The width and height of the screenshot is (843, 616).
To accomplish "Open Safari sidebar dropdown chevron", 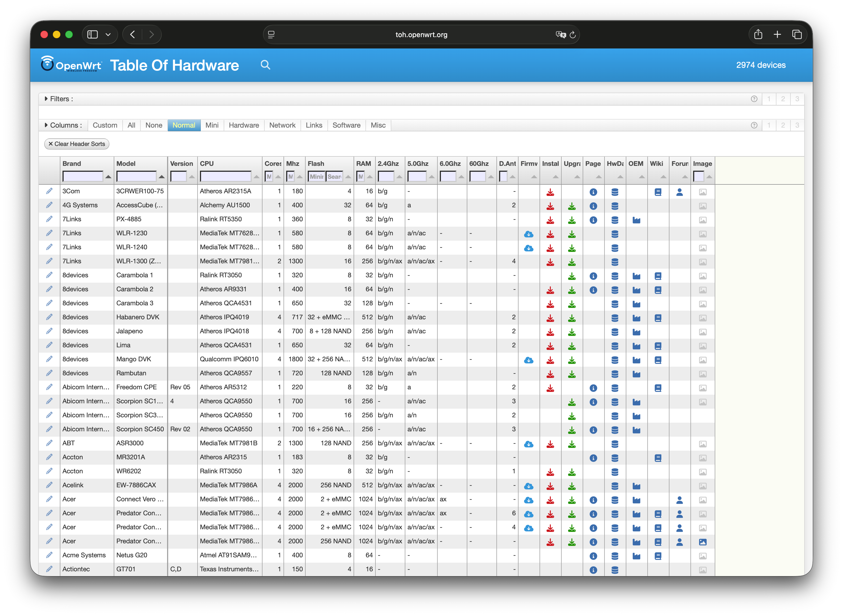I will (108, 35).
